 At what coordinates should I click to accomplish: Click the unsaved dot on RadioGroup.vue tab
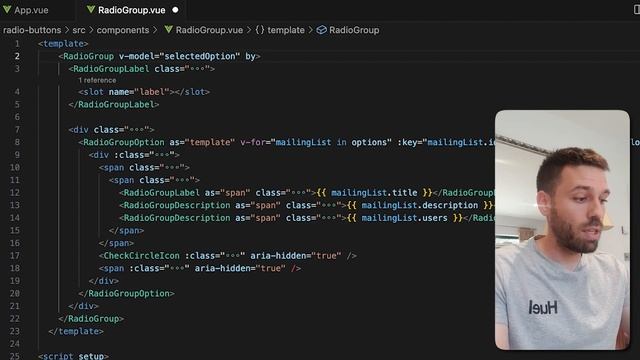coord(175,10)
